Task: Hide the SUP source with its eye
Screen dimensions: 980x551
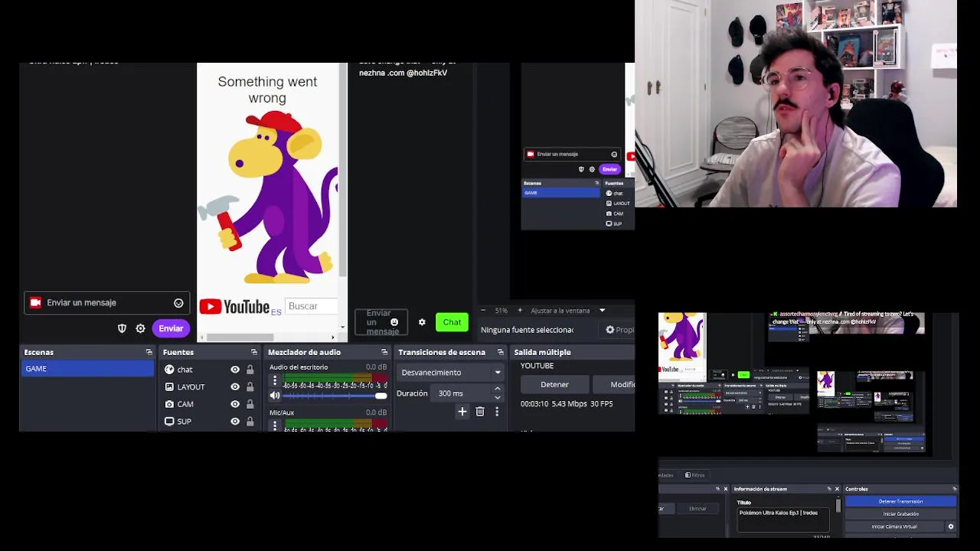Action: [x=235, y=422]
